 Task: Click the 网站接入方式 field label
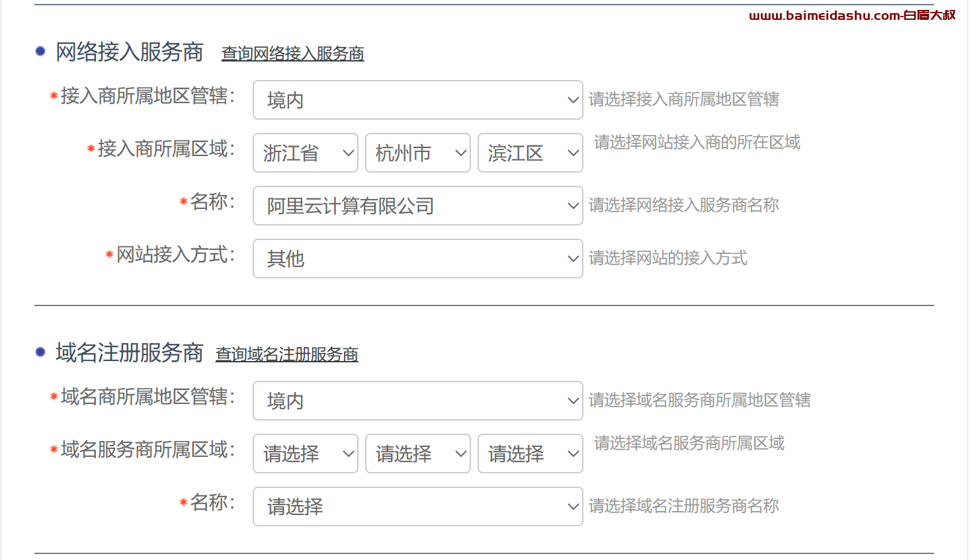point(175,255)
